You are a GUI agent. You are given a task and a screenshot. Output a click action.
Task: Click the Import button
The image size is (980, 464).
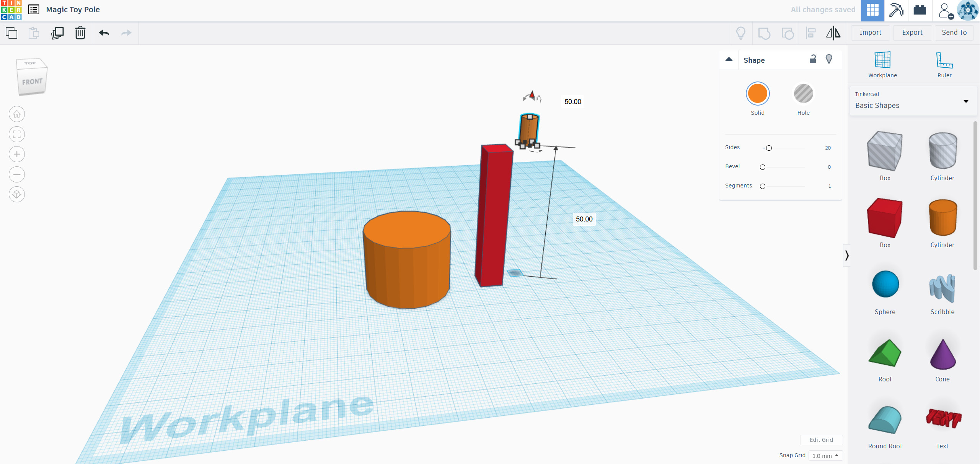[x=870, y=33]
